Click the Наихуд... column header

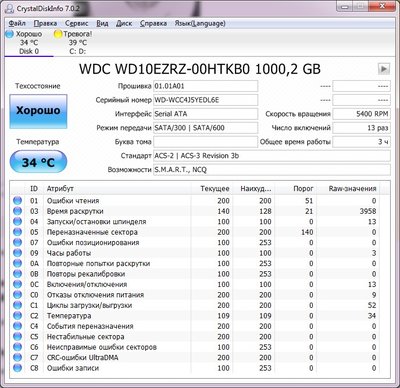point(254,189)
